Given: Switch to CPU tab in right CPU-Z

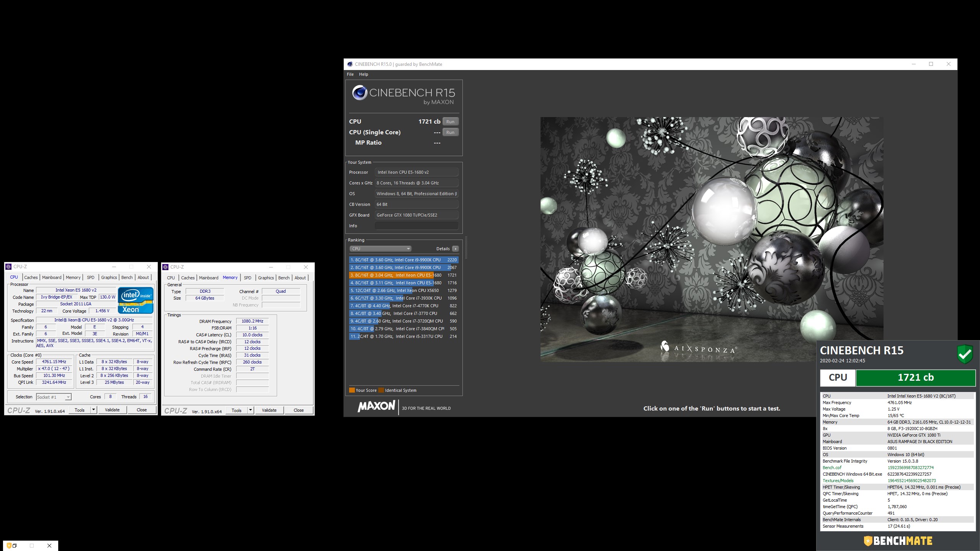Looking at the screenshot, I should [x=171, y=278].
